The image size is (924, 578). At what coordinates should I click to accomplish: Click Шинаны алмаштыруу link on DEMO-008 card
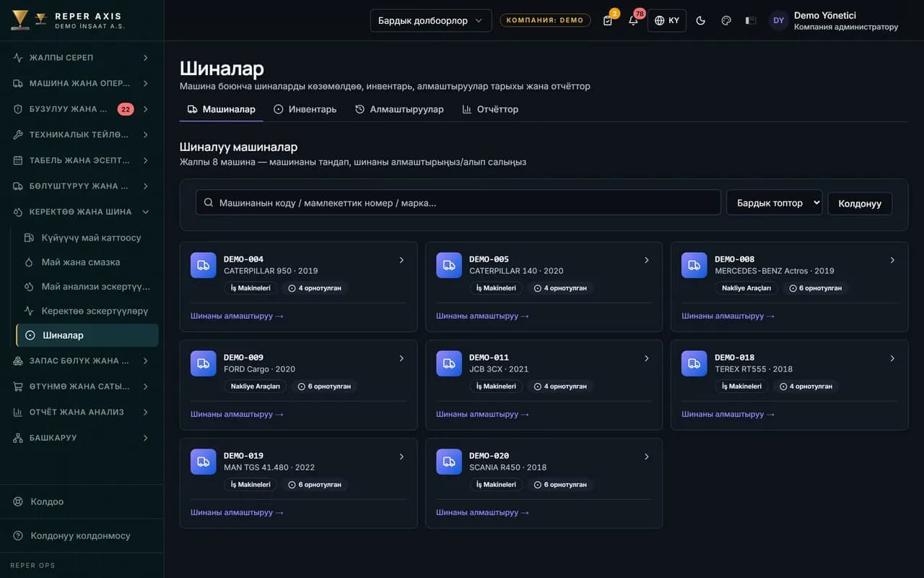coord(728,316)
